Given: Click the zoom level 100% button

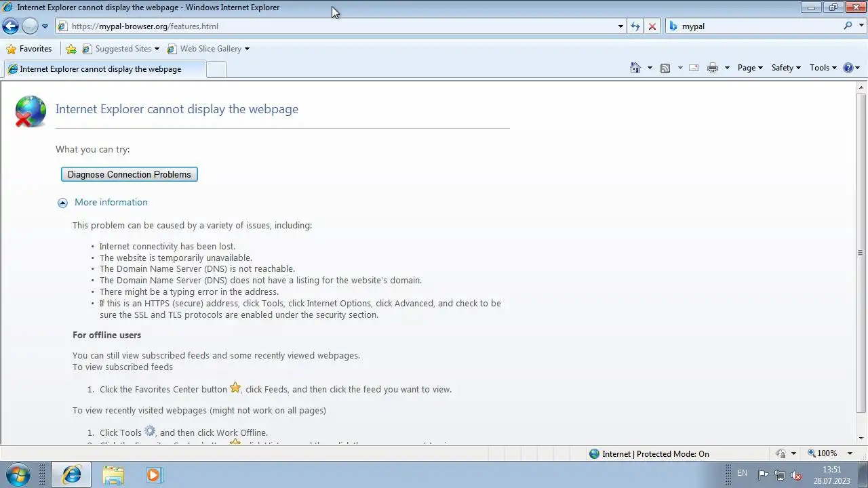Looking at the screenshot, I should coord(822,453).
